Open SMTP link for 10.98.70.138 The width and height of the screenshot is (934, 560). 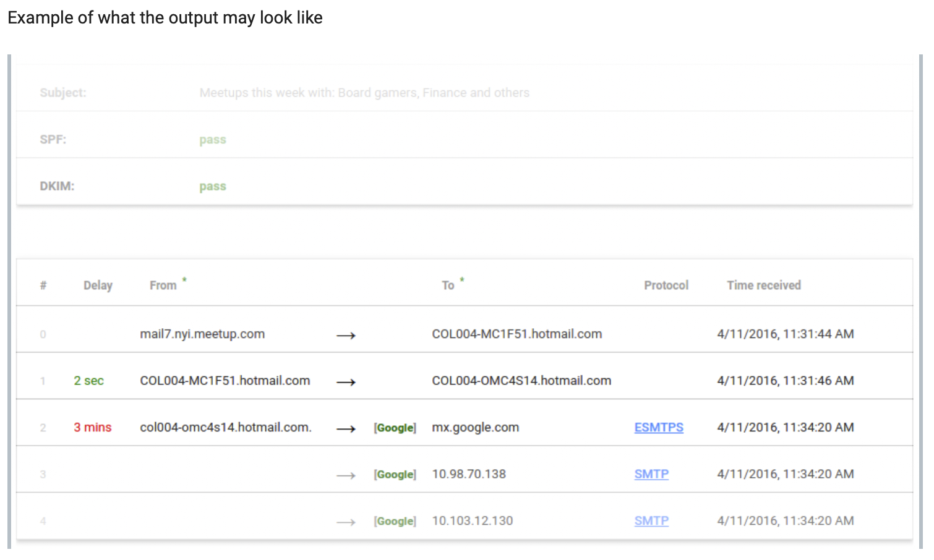click(651, 474)
